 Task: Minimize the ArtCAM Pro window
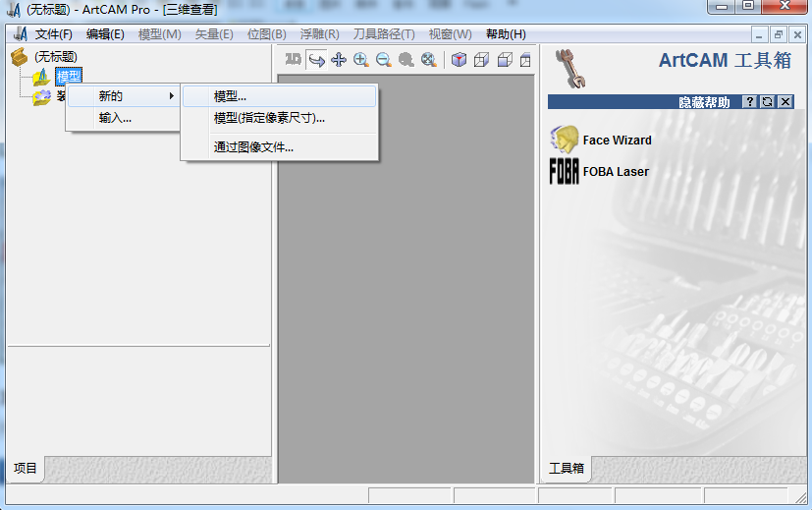click(723, 7)
